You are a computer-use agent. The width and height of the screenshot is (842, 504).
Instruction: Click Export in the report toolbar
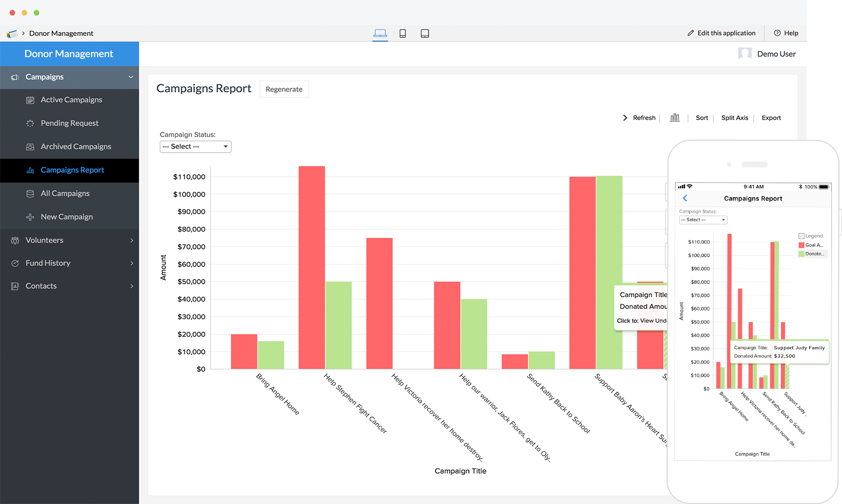(x=771, y=118)
